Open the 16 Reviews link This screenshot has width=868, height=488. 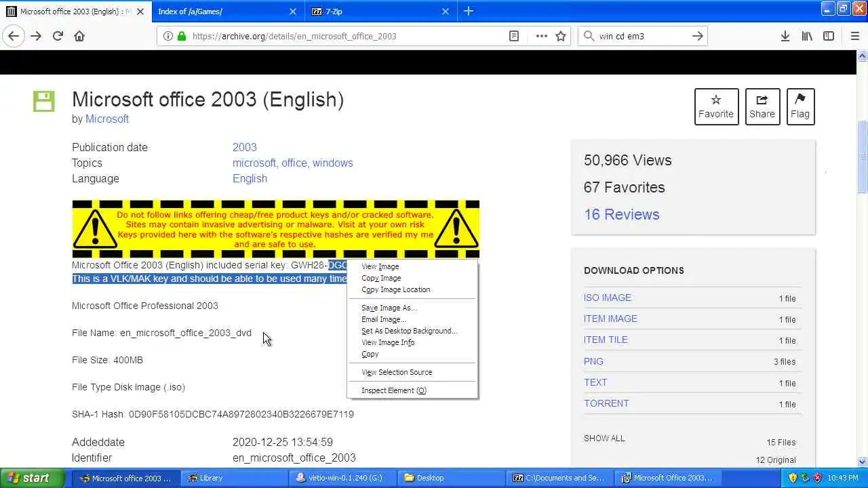(622, 214)
